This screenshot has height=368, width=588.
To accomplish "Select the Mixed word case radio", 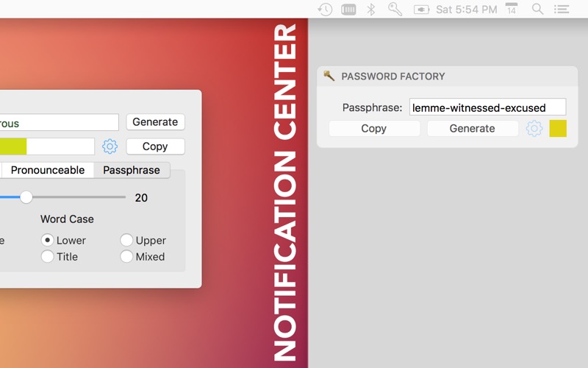I will (126, 256).
